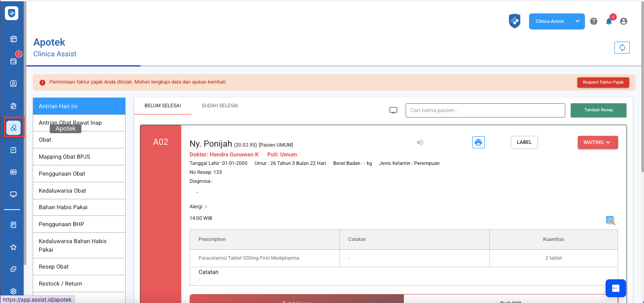Expand the WAITING status dropdown
The image size is (644, 303).
tap(597, 143)
